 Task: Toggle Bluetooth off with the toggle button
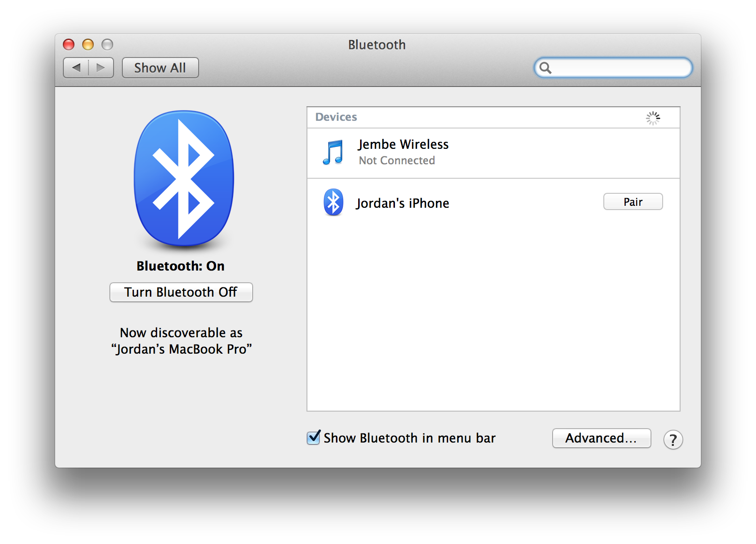coord(181,292)
